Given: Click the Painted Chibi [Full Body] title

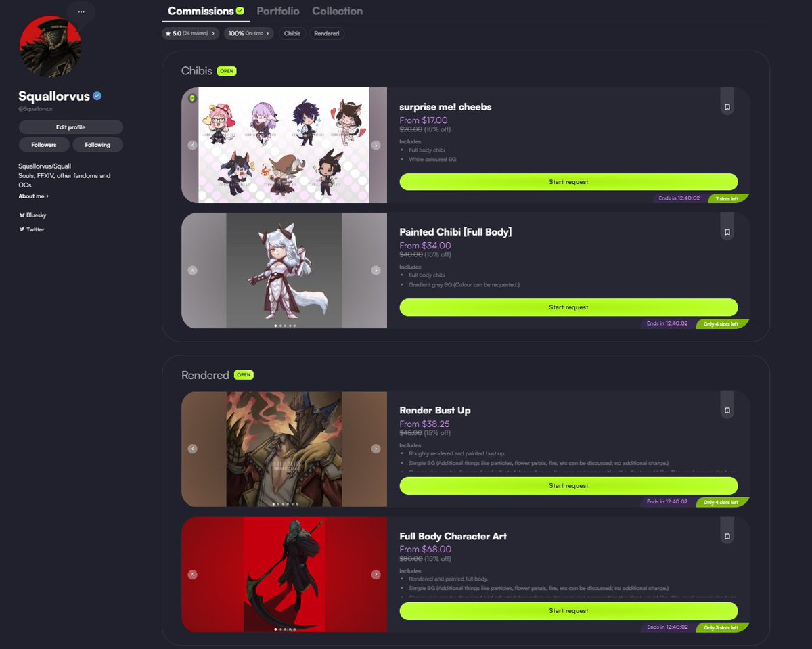Looking at the screenshot, I should tap(455, 232).
